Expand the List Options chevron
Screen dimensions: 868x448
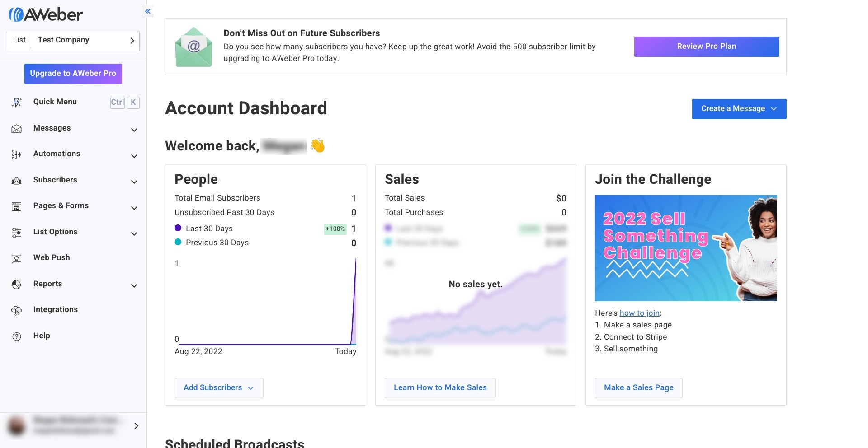134,233
